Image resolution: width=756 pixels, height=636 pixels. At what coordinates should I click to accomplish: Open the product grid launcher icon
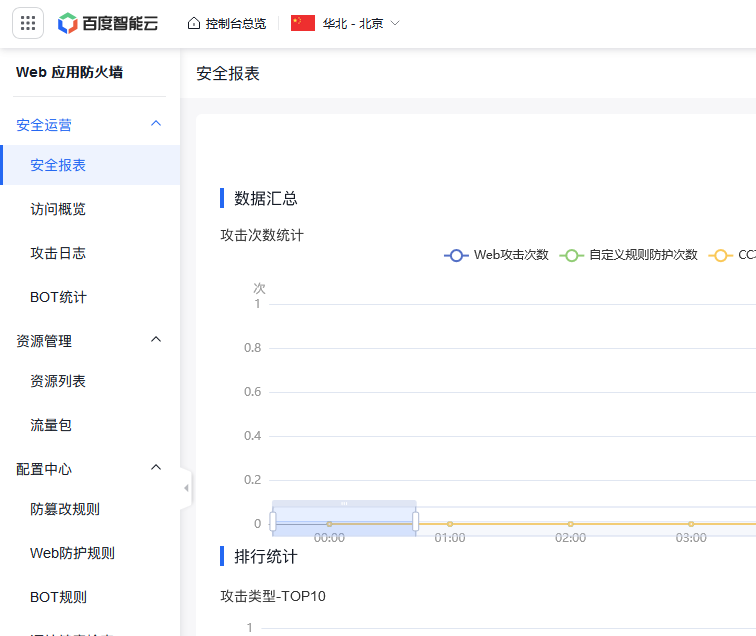pyautogui.click(x=28, y=23)
